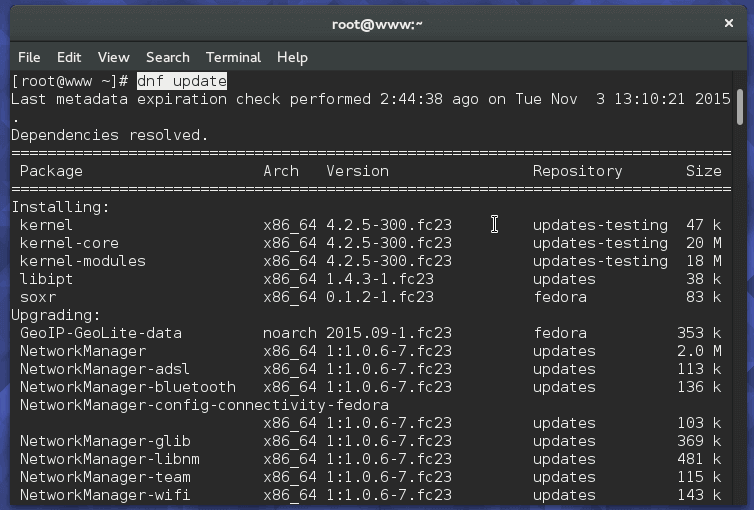Viewport: 754px width, 510px height.
Task: Click the NetworkManager-wifi package name
Action: pyautogui.click(x=104, y=495)
